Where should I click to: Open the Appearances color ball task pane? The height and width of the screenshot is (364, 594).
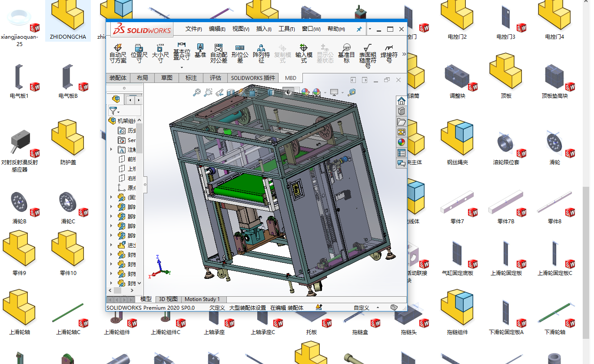(402, 142)
